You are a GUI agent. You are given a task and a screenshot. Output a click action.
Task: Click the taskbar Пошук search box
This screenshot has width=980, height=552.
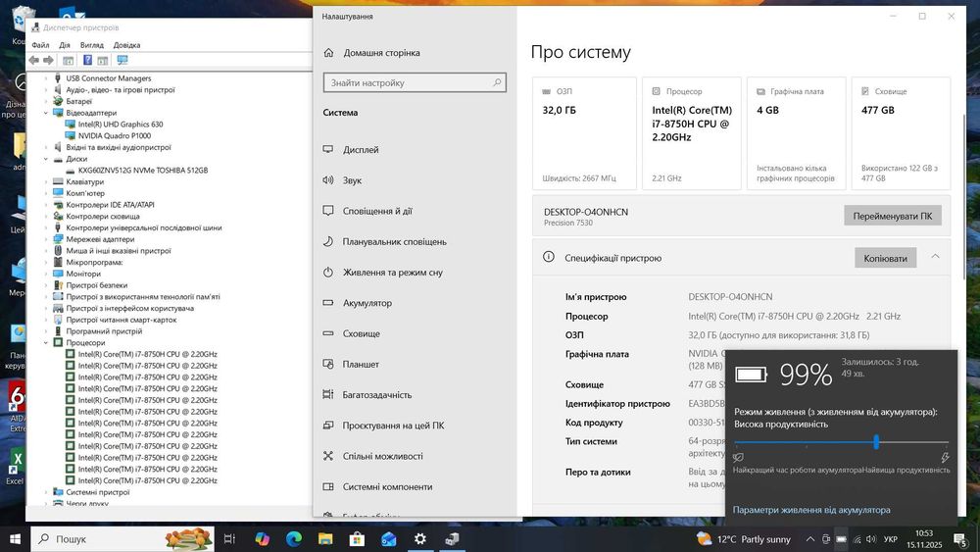click(x=122, y=538)
